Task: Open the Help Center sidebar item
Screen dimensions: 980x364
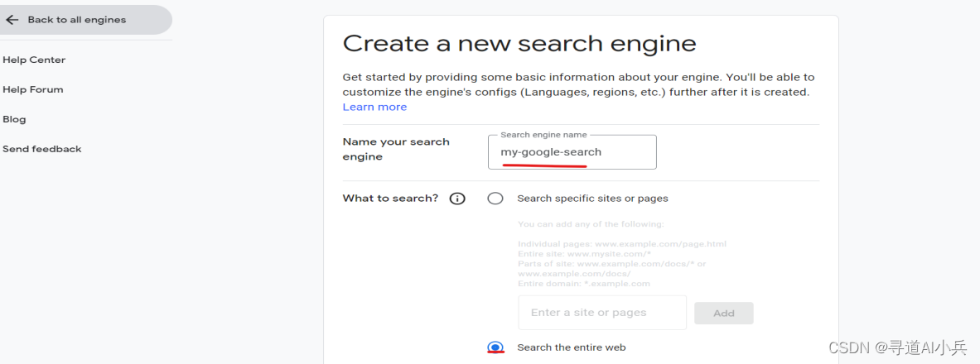Action: pyautogui.click(x=34, y=60)
